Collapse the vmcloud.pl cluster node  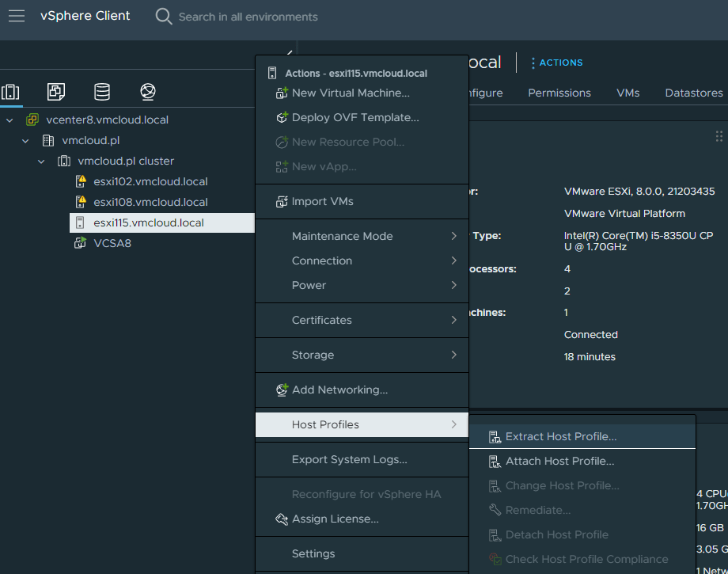pos(42,162)
